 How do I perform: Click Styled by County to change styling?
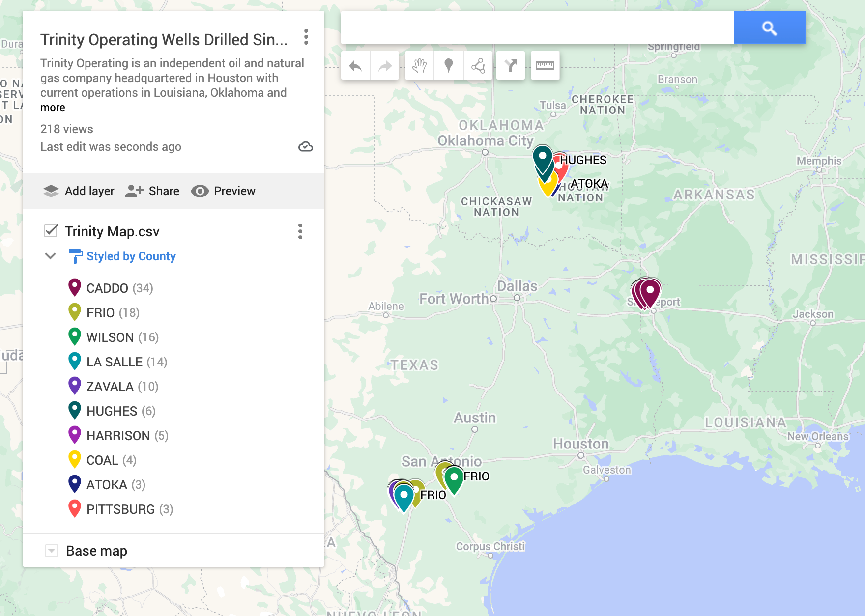tap(131, 256)
